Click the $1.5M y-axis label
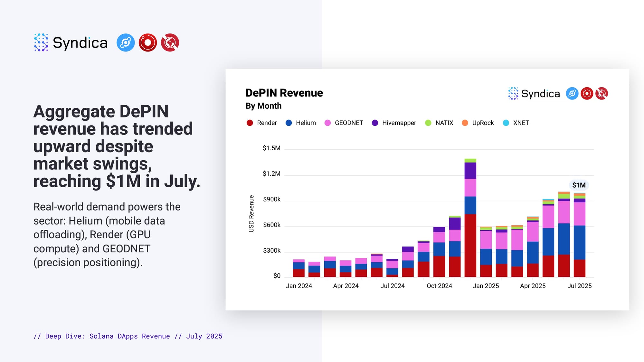 (271, 148)
